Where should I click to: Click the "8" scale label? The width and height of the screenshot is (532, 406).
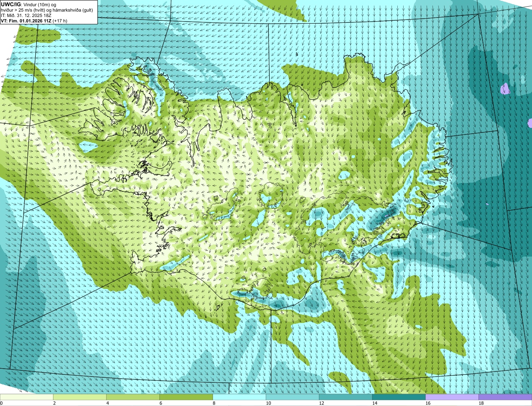(x=214, y=403)
